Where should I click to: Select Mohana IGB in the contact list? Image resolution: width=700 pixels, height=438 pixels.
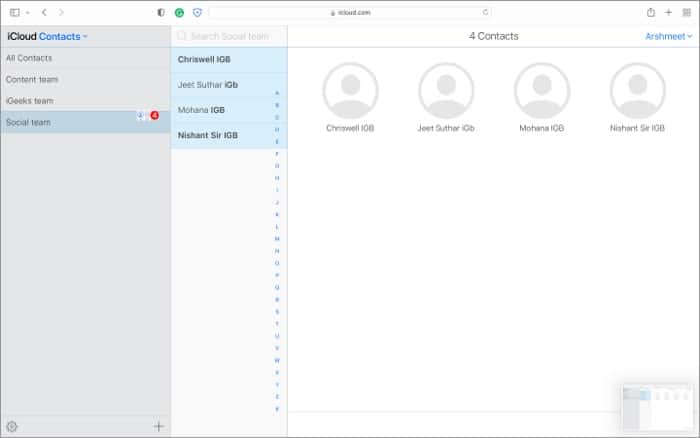coord(229,110)
